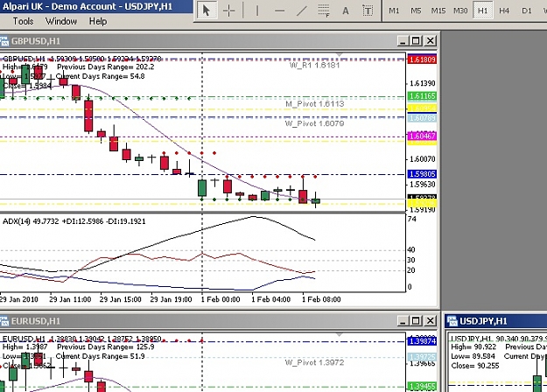Click the 29 Jan 15:00 time axis label
Image resolution: width=547 pixels, height=392 pixels.
point(121,299)
